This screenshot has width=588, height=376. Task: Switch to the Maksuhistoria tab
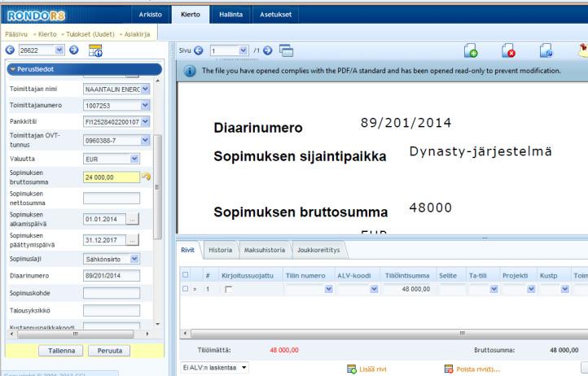click(x=265, y=250)
